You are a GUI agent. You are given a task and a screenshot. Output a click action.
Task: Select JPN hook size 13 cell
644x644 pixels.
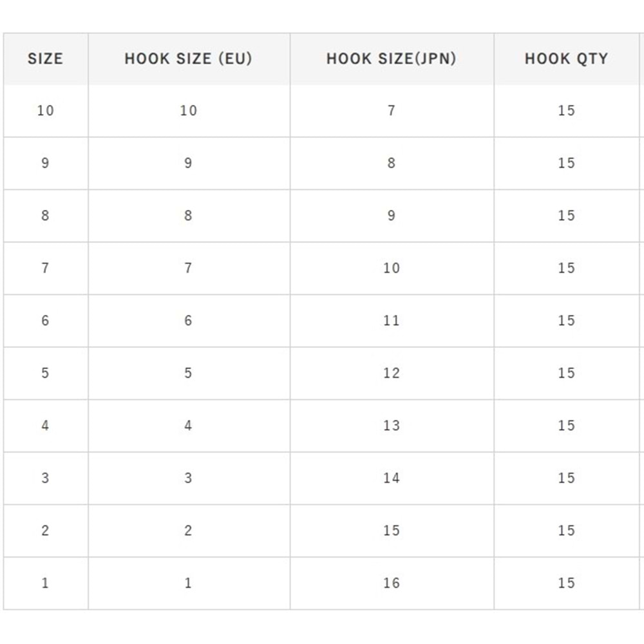pos(391,426)
